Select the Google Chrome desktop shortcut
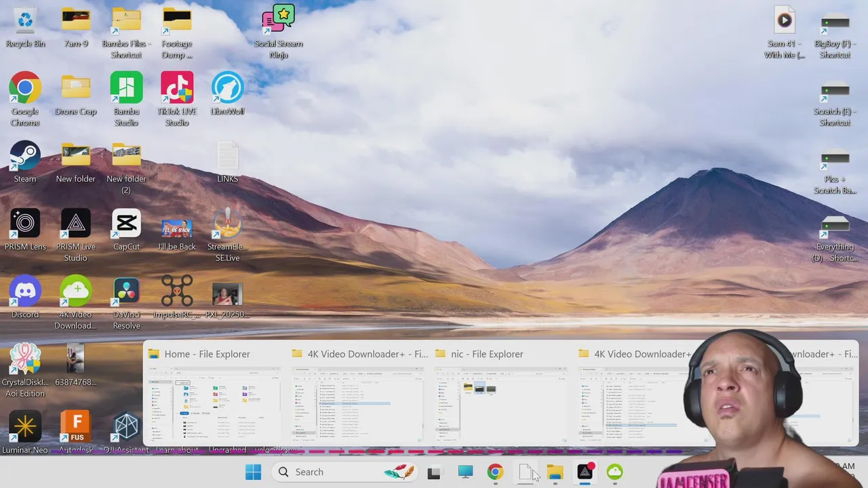 pyautogui.click(x=25, y=100)
